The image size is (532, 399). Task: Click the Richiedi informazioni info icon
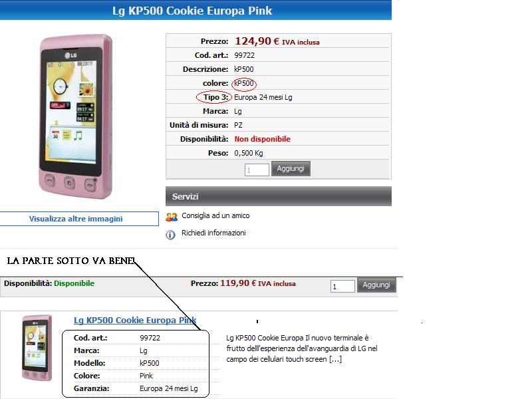170,235
